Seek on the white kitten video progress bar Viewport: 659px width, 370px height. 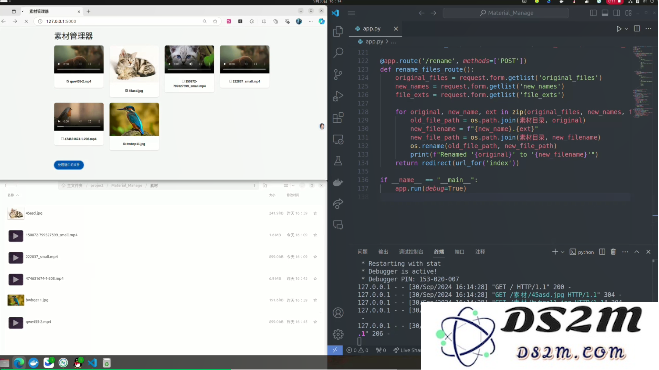pos(189,69)
